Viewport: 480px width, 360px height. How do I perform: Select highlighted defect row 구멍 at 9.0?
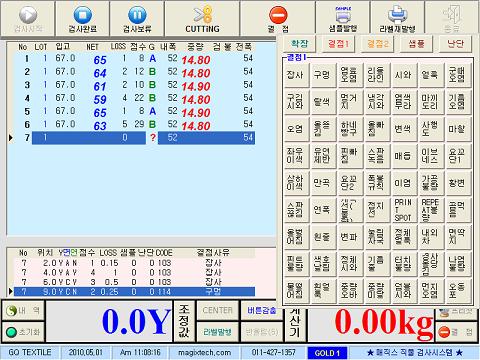[x=133, y=292]
